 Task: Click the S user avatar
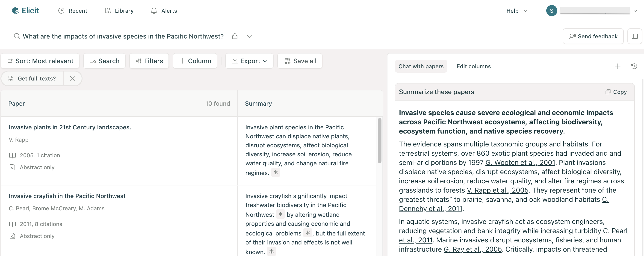click(552, 11)
